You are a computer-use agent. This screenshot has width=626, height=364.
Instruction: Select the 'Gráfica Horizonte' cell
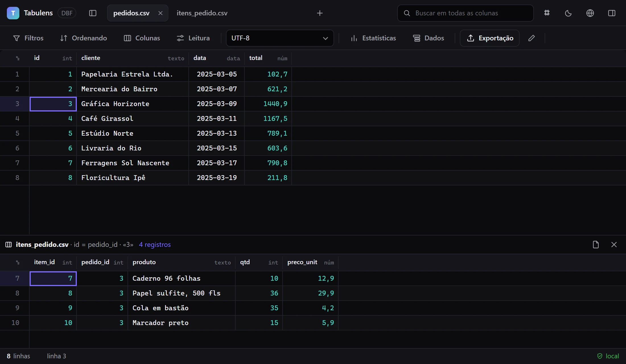click(x=133, y=104)
